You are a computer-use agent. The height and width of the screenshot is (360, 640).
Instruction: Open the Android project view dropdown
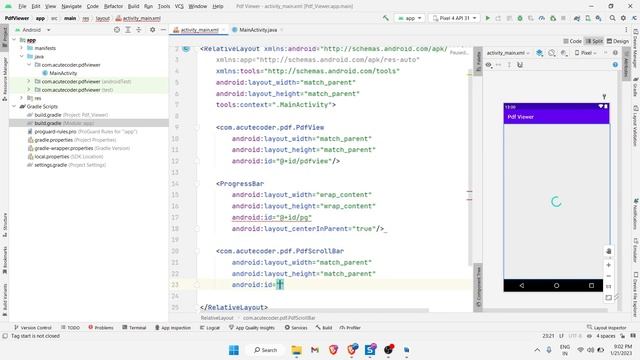point(33,30)
